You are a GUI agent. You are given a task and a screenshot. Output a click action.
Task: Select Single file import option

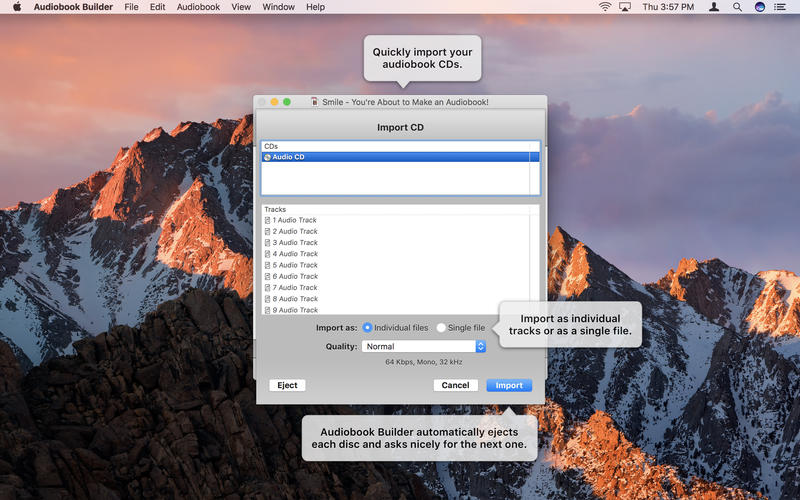[442, 328]
